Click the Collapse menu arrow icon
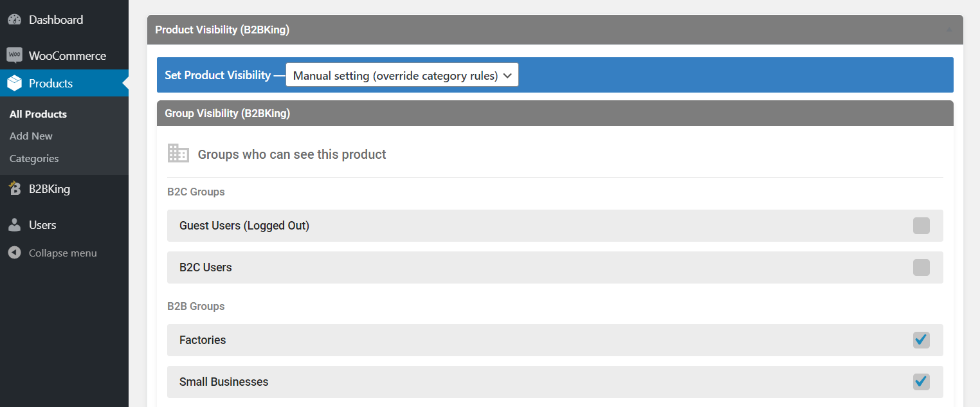Image resolution: width=980 pixels, height=407 pixels. point(15,253)
